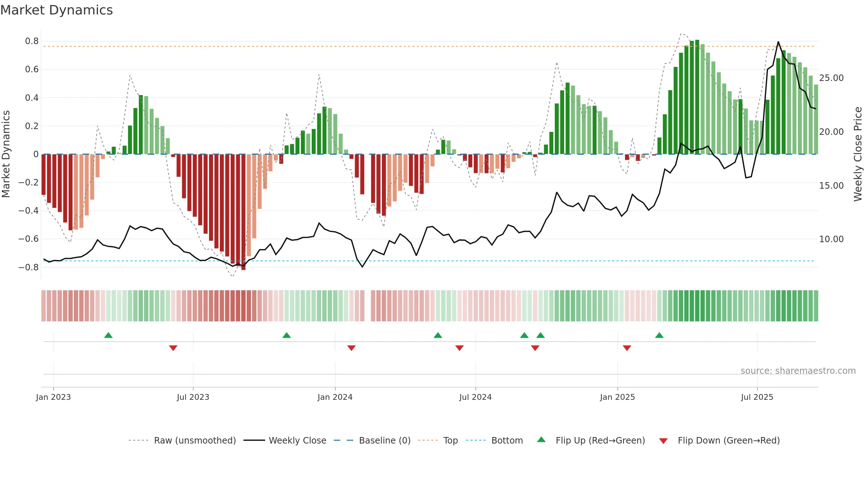
Task: Click the 15.00 price axis label
Action: [831, 186]
